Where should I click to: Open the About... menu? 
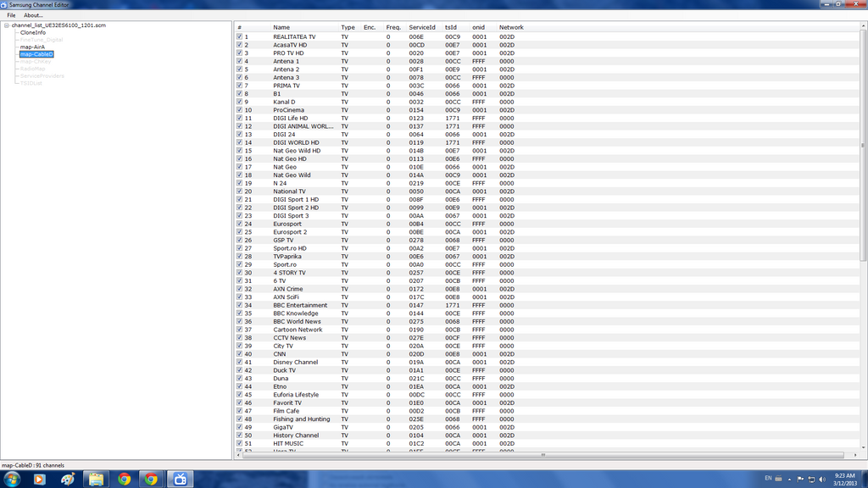(33, 15)
